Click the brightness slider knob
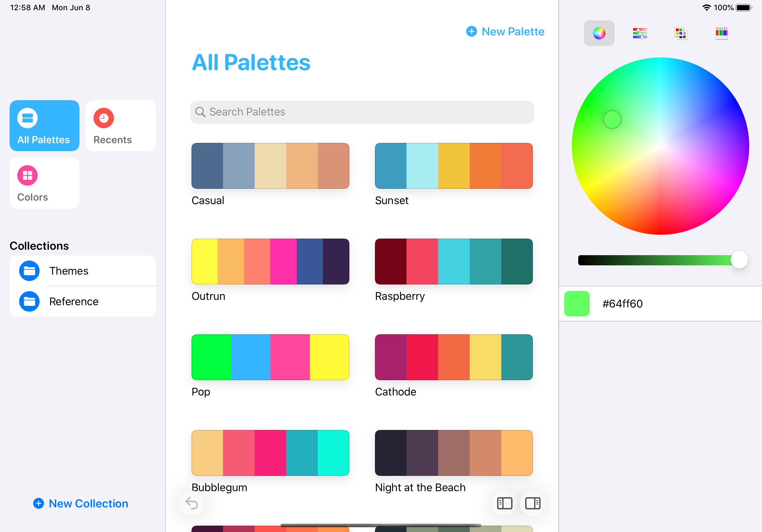Screen dimensions: 762x532 (739, 260)
